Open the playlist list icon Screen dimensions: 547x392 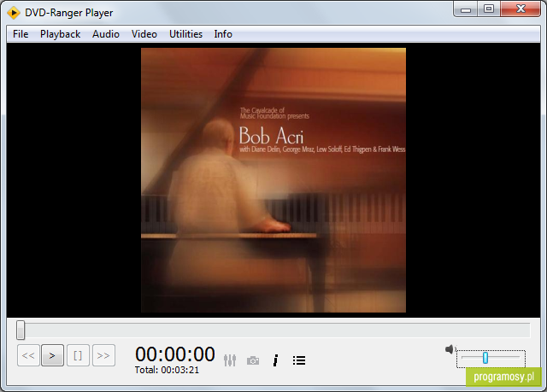pos(299,360)
